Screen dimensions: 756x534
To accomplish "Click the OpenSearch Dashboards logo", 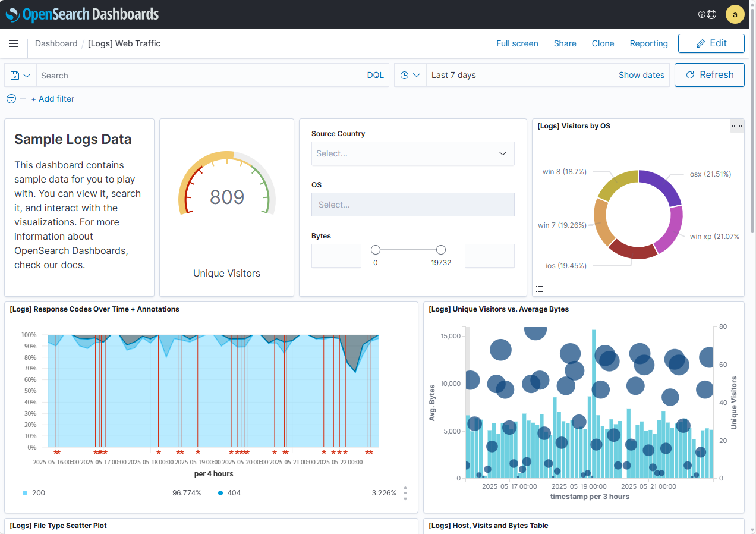I will pyautogui.click(x=82, y=14).
